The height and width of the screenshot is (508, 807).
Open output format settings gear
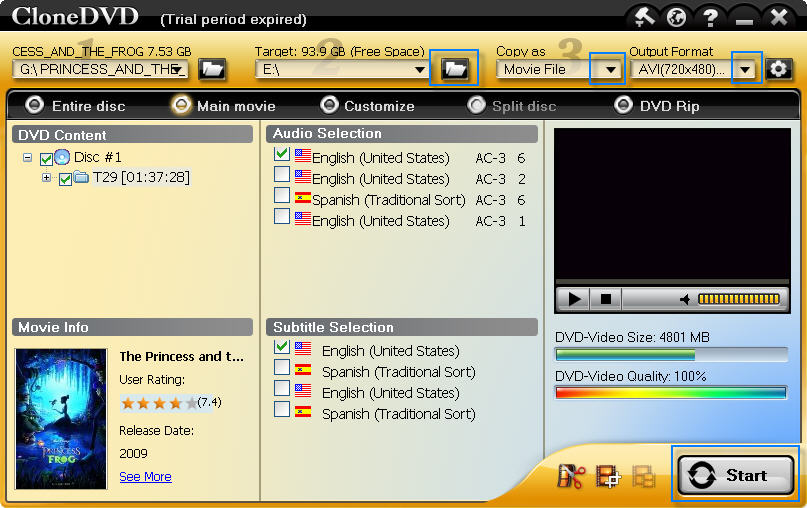pos(778,69)
